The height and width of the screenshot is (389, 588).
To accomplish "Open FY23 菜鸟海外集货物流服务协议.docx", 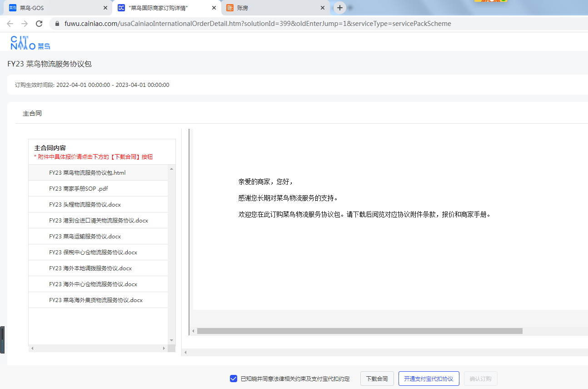I will (x=98, y=300).
